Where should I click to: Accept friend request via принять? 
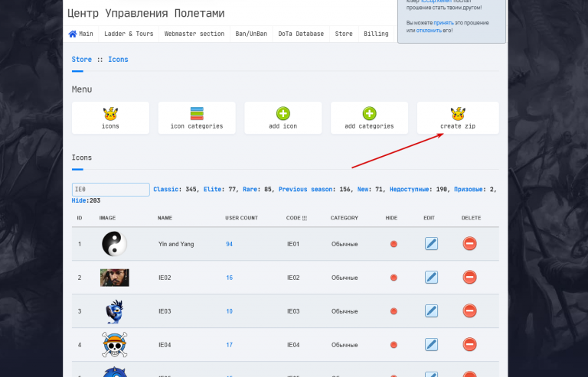[x=443, y=23]
